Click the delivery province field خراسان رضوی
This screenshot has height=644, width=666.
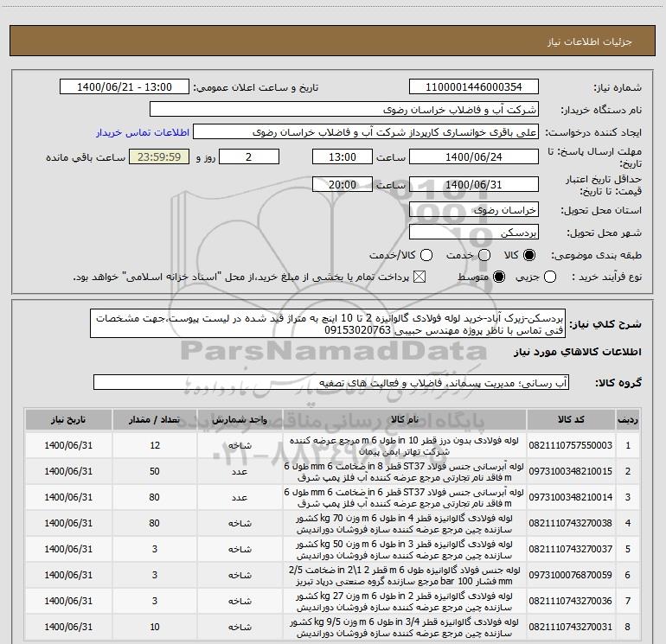(x=474, y=210)
